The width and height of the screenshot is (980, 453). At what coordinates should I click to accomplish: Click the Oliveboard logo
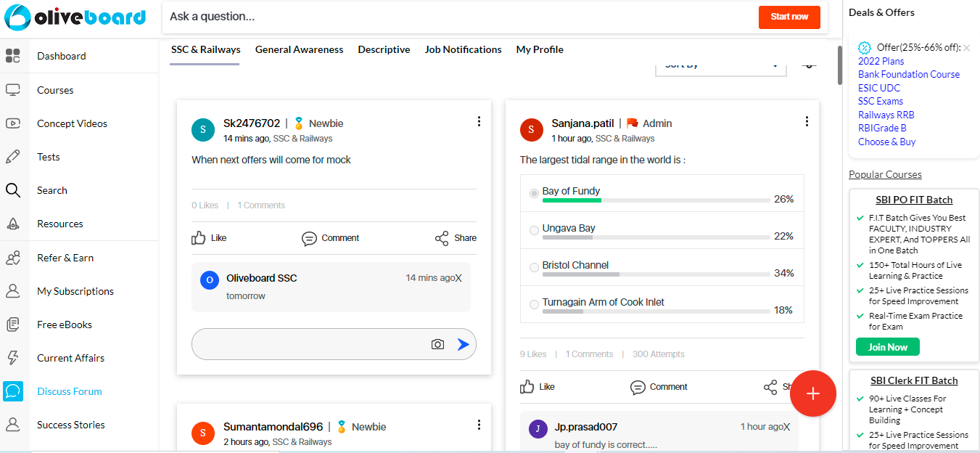pyautogui.click(x=75, y=17)
